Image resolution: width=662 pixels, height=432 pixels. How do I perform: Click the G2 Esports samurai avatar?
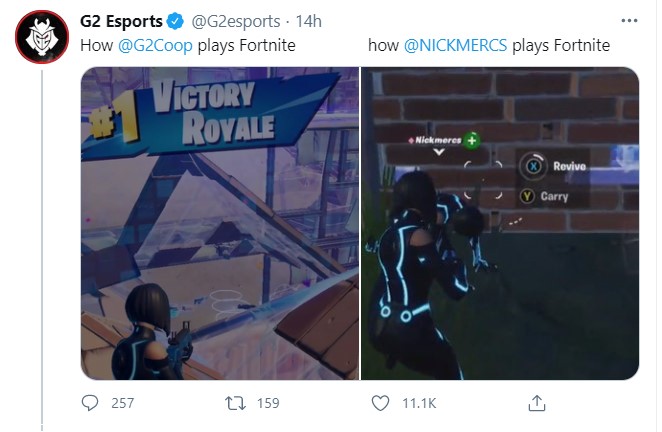click(42, 37)
